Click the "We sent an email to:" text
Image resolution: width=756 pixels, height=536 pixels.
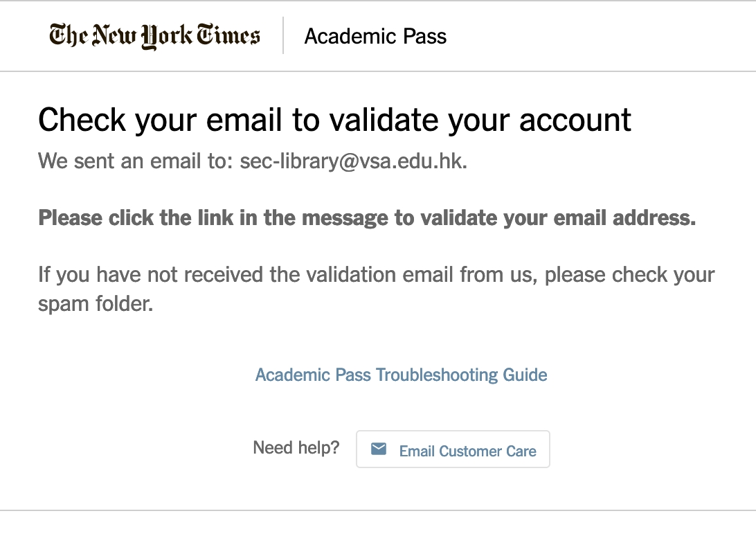[x=136, y=161]
